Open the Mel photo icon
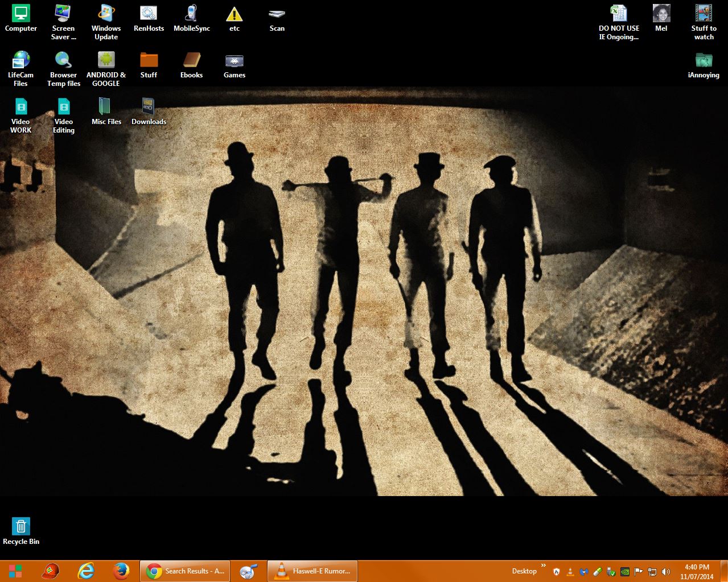728x582 pixels. pos(661,19)
